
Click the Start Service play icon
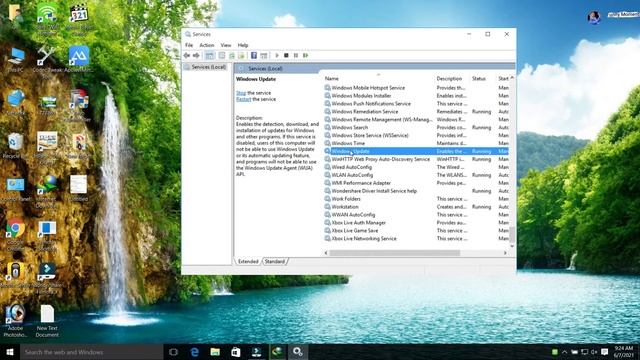click(x=277, y=56)
